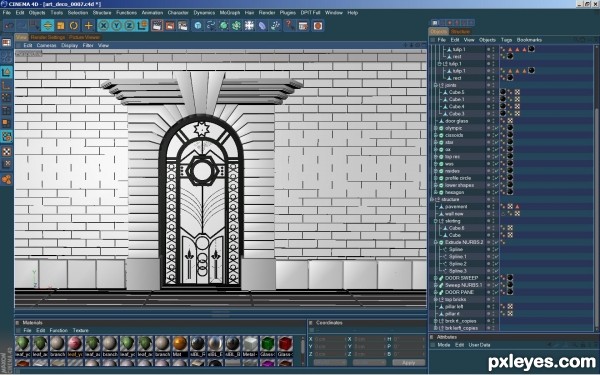Open the MoGraph menu
The width and height of the screenshot is (600, 375).
coord(230,13)
